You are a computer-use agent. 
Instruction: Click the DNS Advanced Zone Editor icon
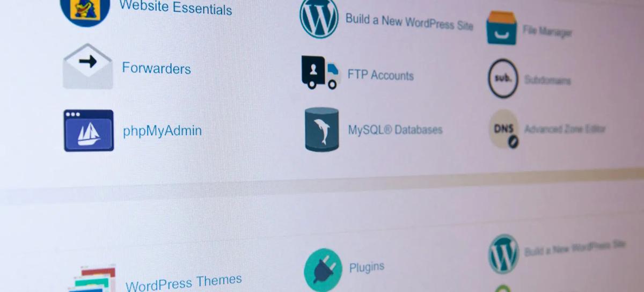(504, 129)
